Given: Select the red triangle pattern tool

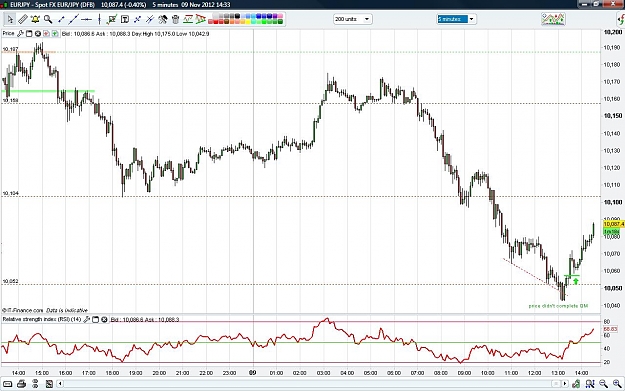Looking at the screenshot, I should pos(200,19).
